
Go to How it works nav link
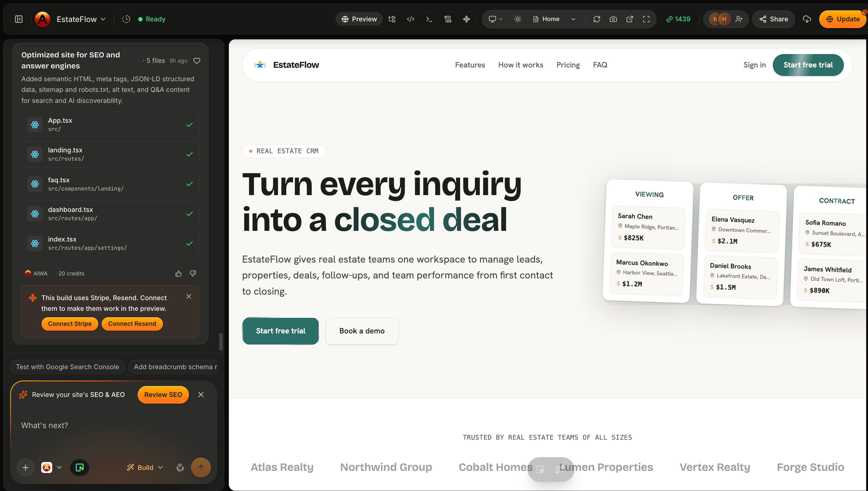(x=521, y=65)
